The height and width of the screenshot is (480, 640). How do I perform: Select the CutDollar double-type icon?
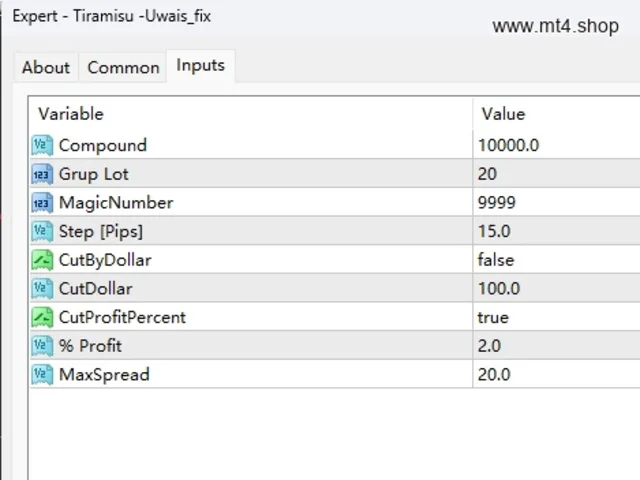[x=42, y=289]
